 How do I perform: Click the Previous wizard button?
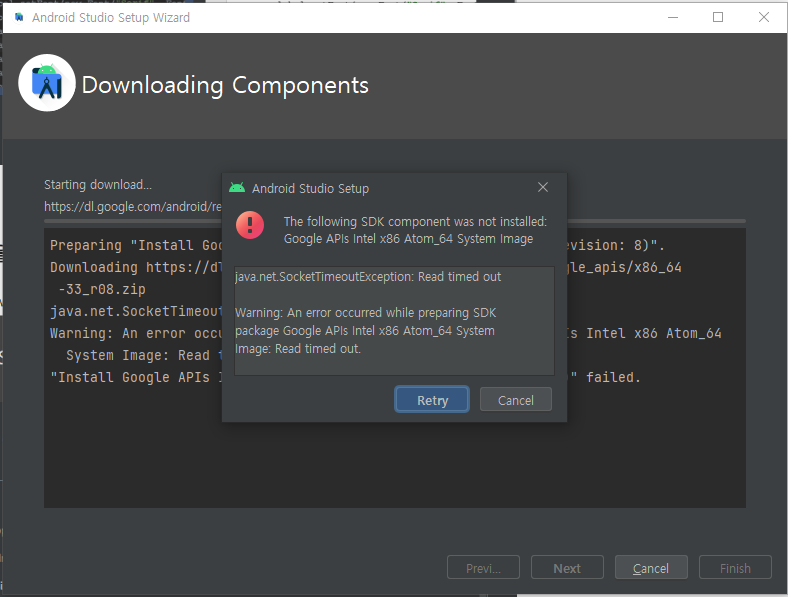(x=483, y=568)
